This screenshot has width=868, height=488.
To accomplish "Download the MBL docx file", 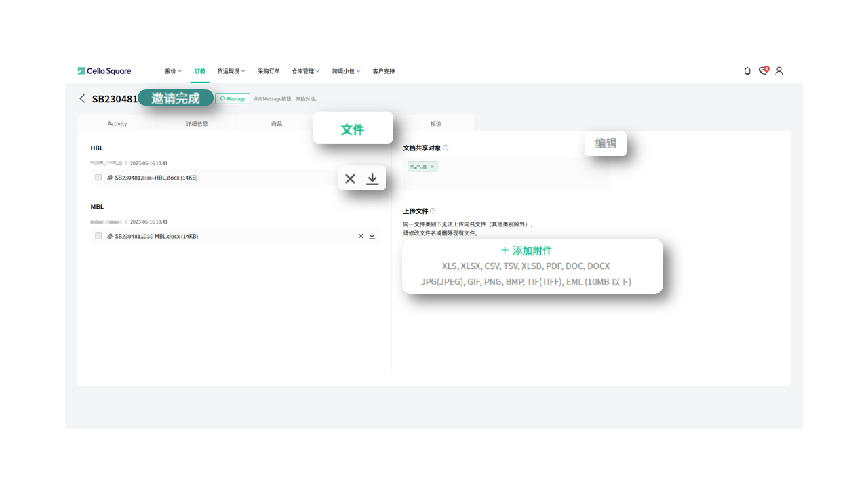I will (x=372, y=236).
